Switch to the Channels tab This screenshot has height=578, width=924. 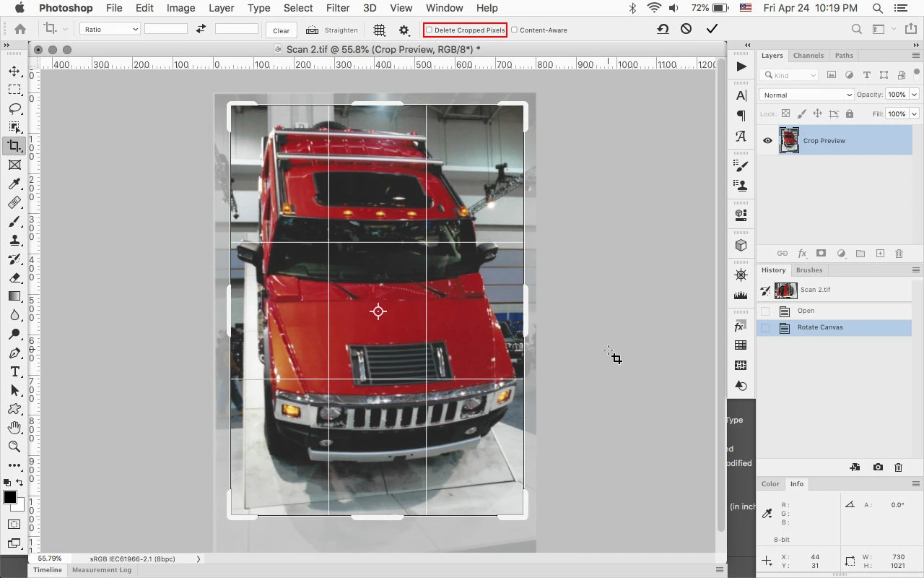[x=808, y=56]
